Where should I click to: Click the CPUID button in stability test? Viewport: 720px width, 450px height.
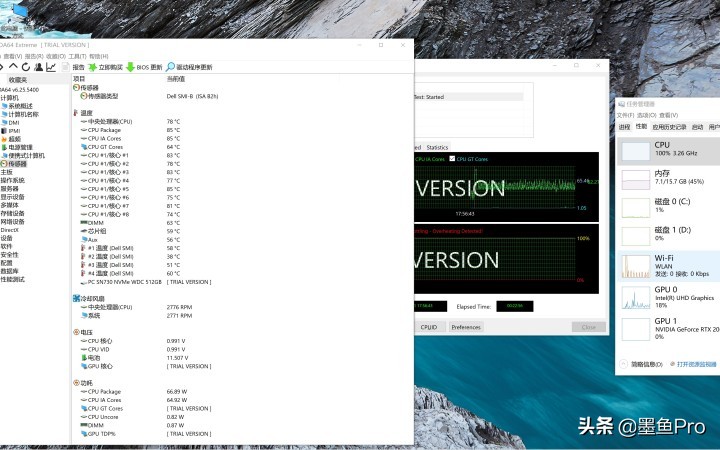[x=429, y=327]
